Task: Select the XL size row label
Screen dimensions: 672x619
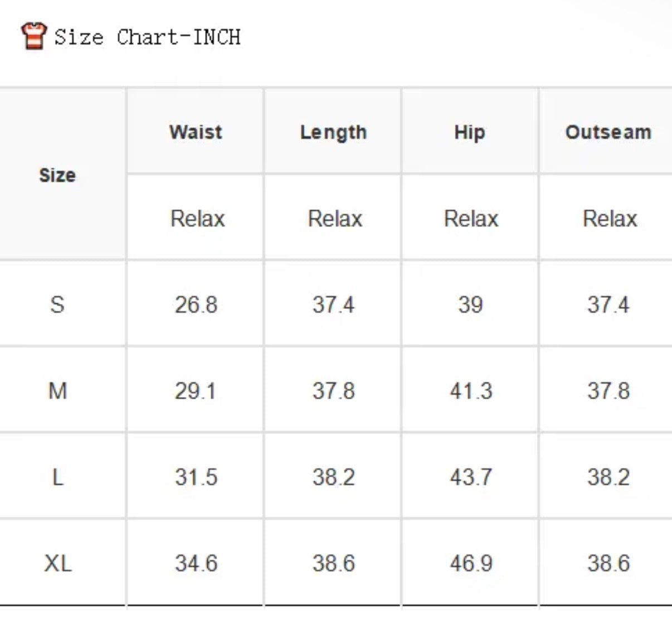Action: (x=58, y=563)
